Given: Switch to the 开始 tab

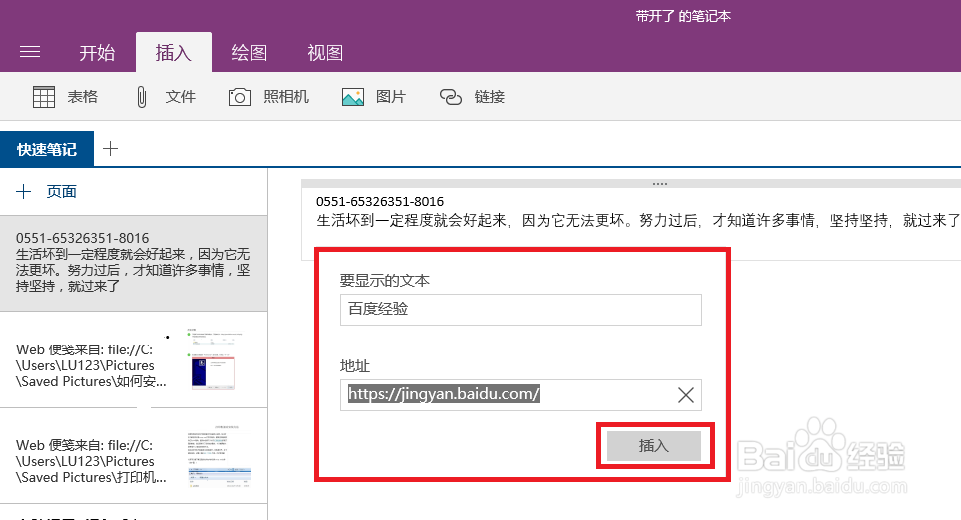Looking at the screenshot, I should [x=97, y=53].
